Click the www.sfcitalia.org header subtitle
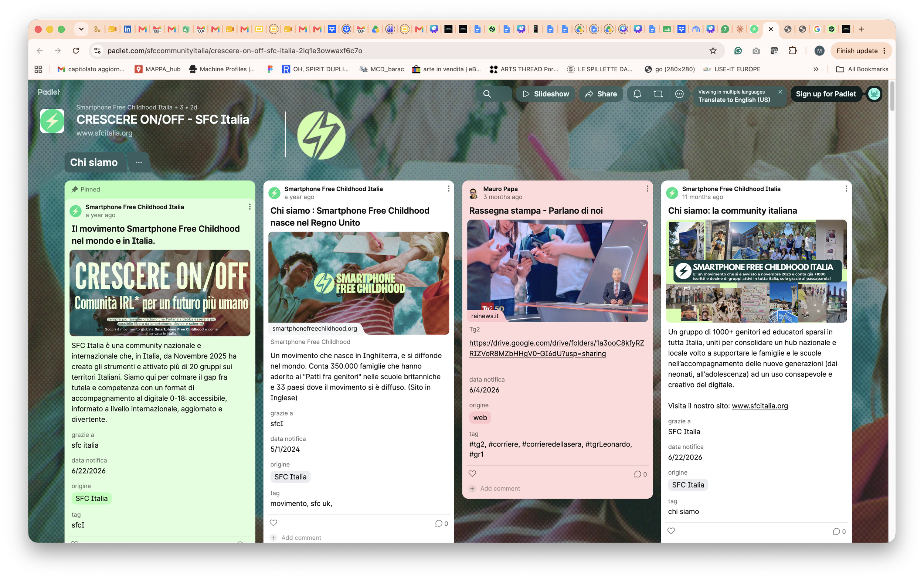This screenshot has width=924, height=580. pos(104,133)
